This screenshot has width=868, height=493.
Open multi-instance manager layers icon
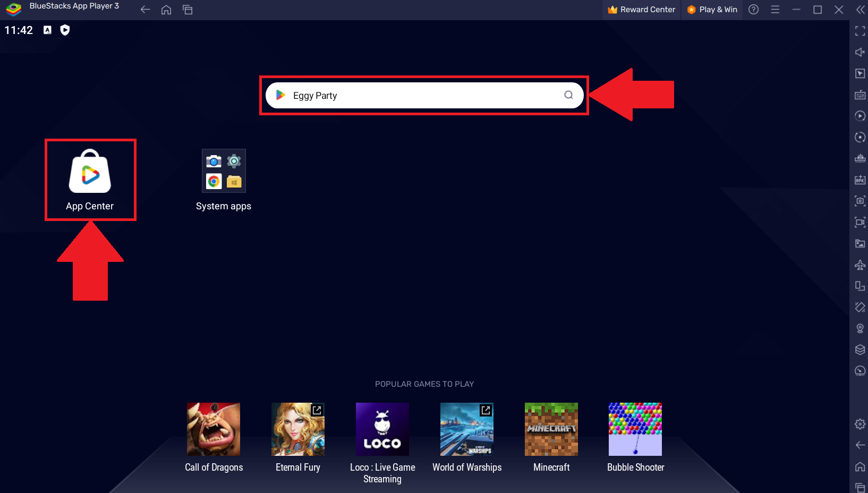[x=860, y=350]
